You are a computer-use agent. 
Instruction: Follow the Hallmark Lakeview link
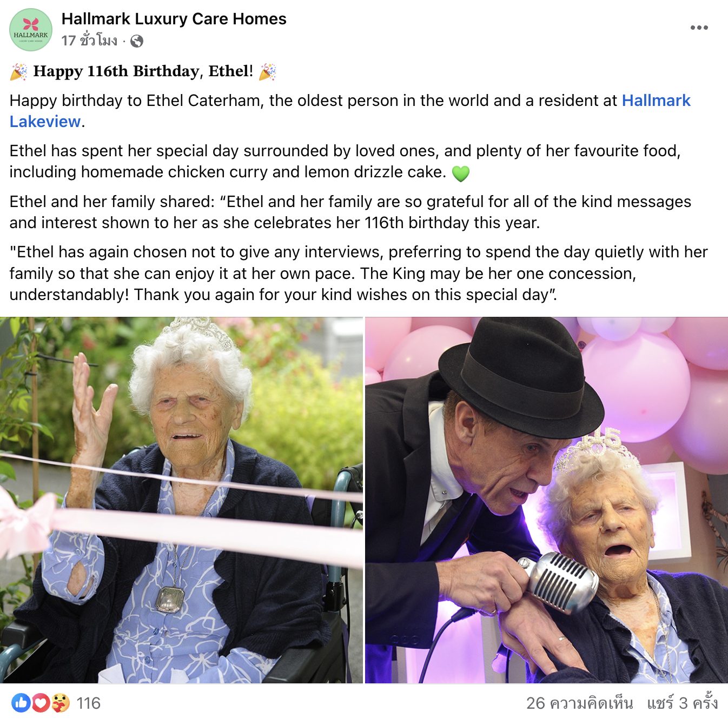[x=350, y=111]
